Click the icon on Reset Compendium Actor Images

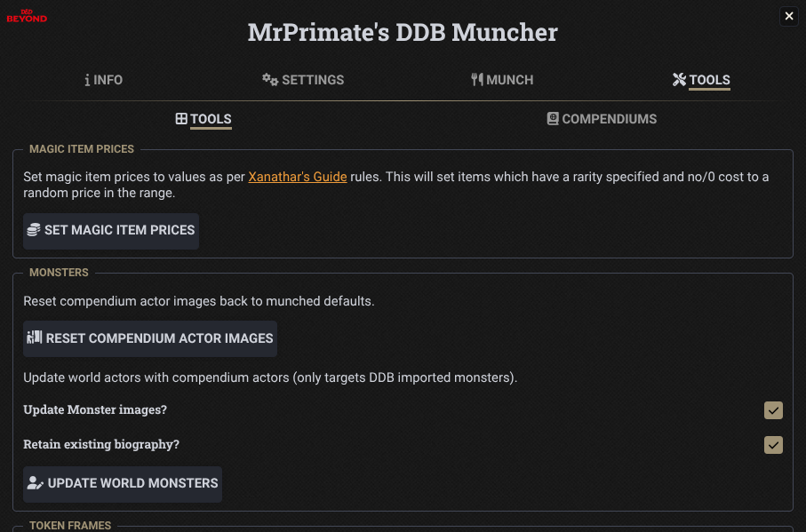(35, 337)
